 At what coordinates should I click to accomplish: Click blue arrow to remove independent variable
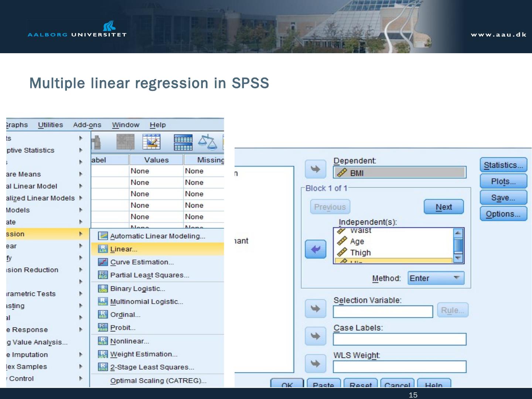pos(316,249)
